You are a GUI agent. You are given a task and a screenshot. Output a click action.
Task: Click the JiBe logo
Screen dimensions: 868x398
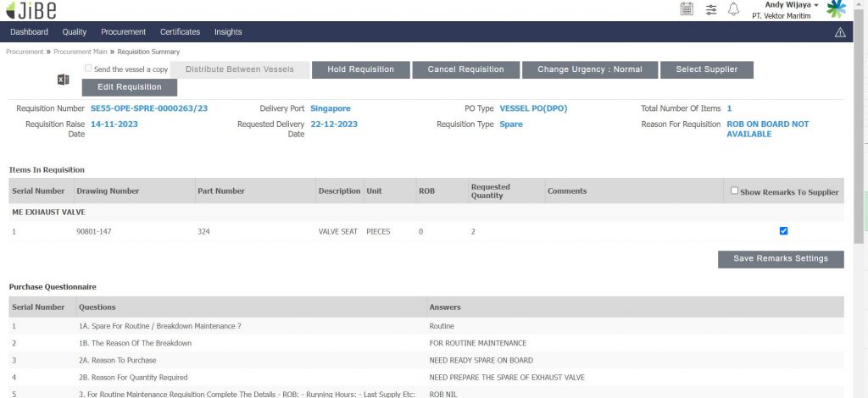pos(31,10)
